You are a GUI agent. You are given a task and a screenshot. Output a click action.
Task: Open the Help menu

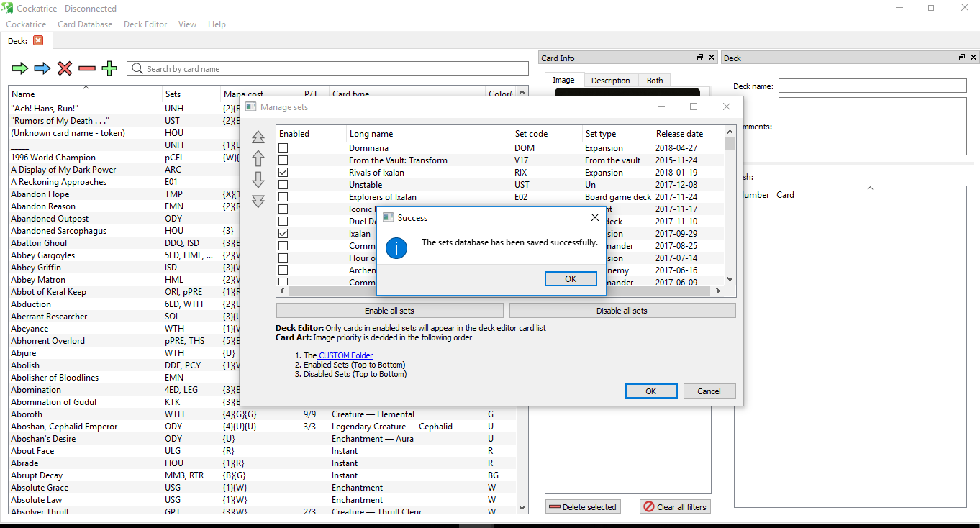click(217, 24)
